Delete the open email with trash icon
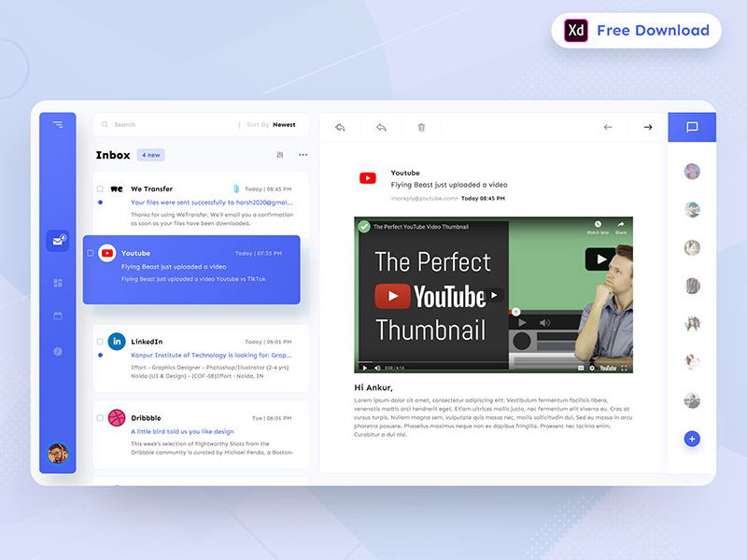This screenshot has width=747, height=560. tap(420, 126)
